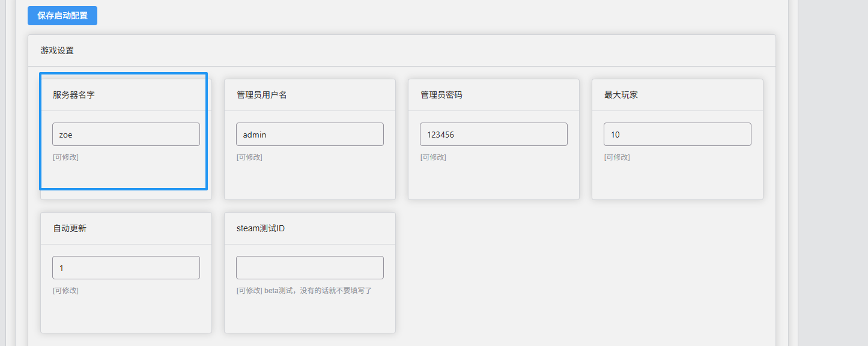This screenshot has width=868, height=346.
Task: Click the 游戏设置 section header
Action: [58, 50]
